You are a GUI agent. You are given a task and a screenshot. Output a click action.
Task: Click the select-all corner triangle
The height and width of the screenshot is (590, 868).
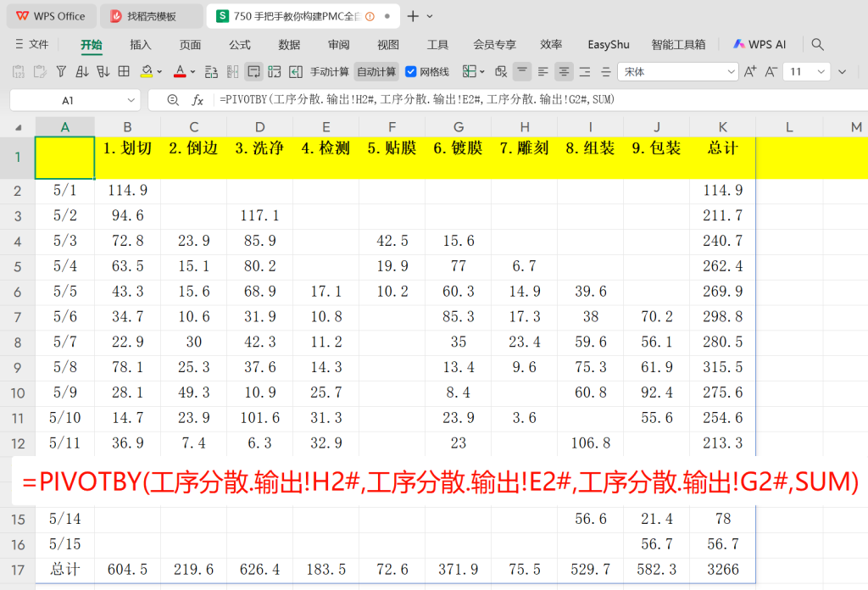point(19,127)
